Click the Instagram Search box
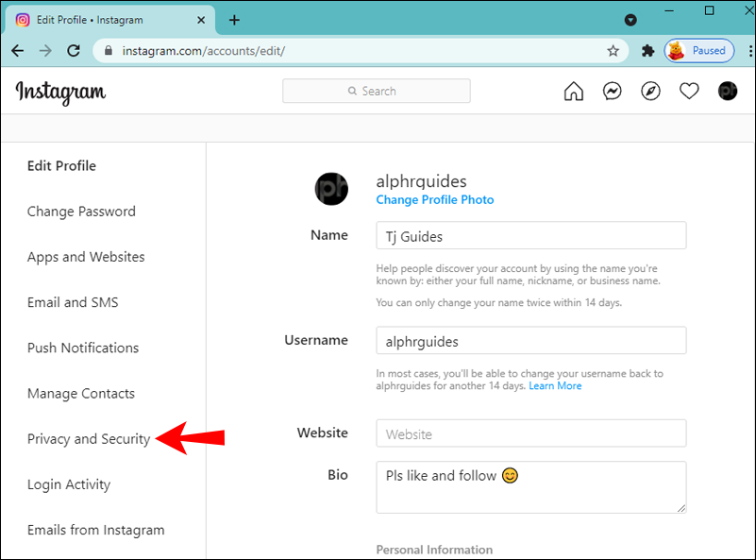Image resolution: width=756 pixels, height=560 pixels. point(376,91)
